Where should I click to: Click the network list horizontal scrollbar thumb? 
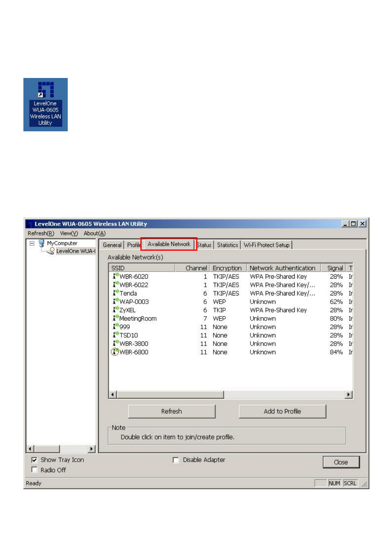pos(170,394)
